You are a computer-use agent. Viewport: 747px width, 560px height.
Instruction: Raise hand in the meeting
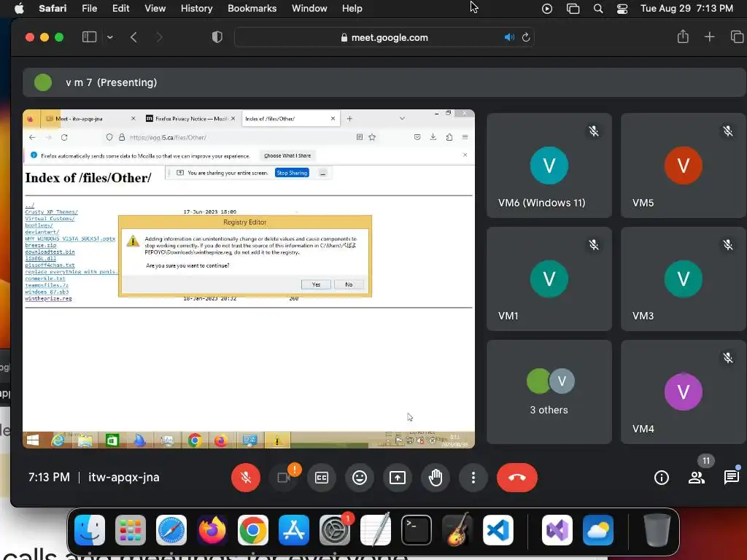(436, 477)
